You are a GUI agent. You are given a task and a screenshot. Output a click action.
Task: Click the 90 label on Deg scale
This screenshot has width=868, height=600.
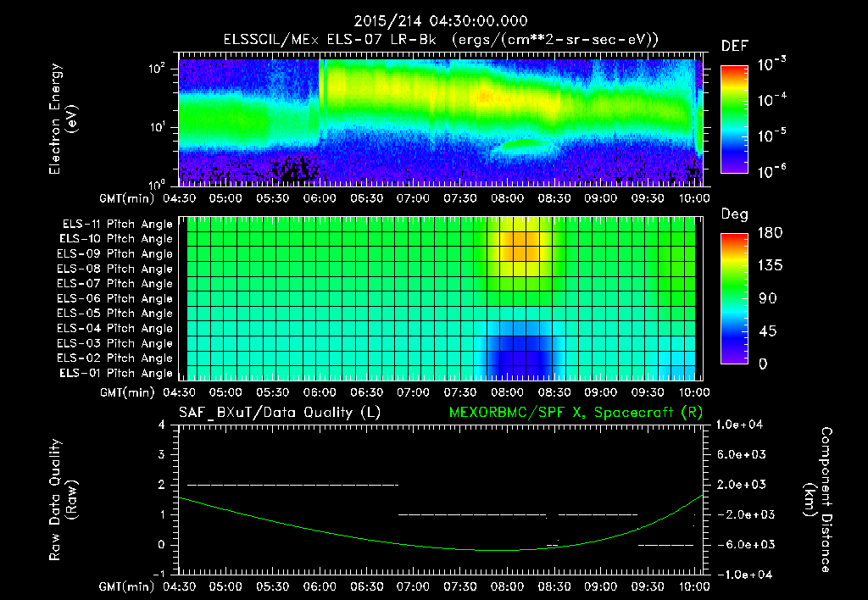point(767,299)
